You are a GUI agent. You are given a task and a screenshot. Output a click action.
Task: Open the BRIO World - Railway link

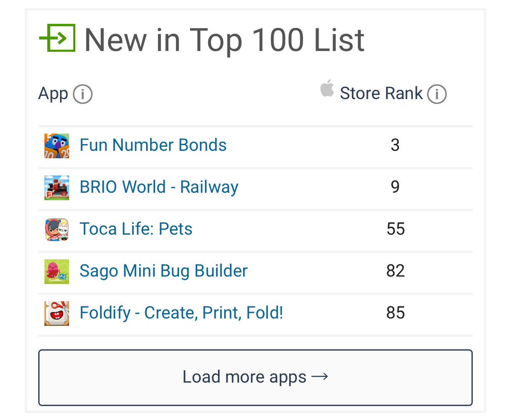[159, 187]
